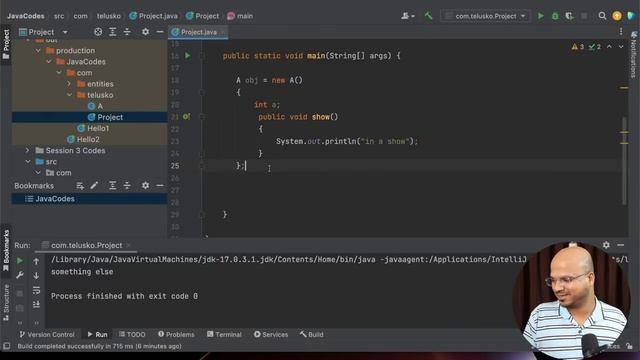
Task: Run with coverage shield icon
Action: point(569,16)
